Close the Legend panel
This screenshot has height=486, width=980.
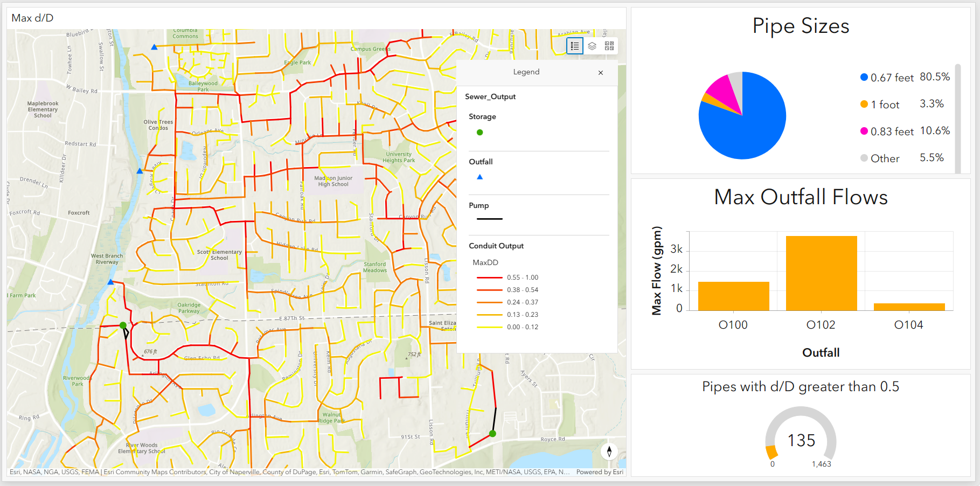click(601, 73)
